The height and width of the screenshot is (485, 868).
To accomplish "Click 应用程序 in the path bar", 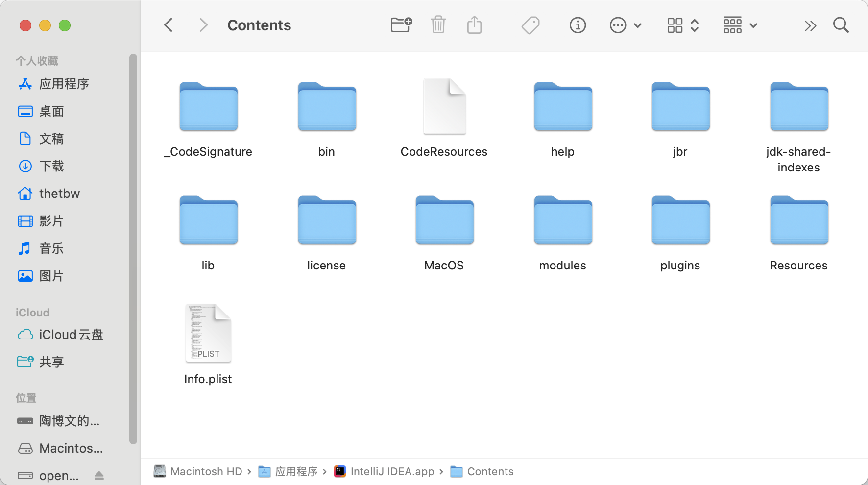I will 288,471.
